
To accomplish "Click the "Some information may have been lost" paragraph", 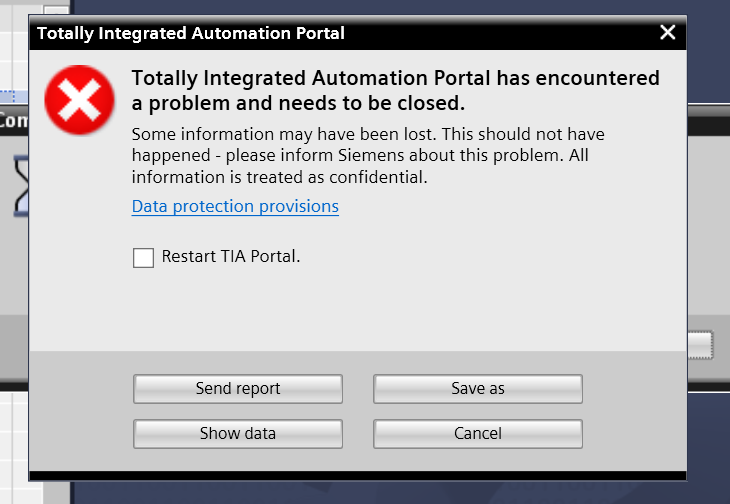I will click(x=368, y=156).
